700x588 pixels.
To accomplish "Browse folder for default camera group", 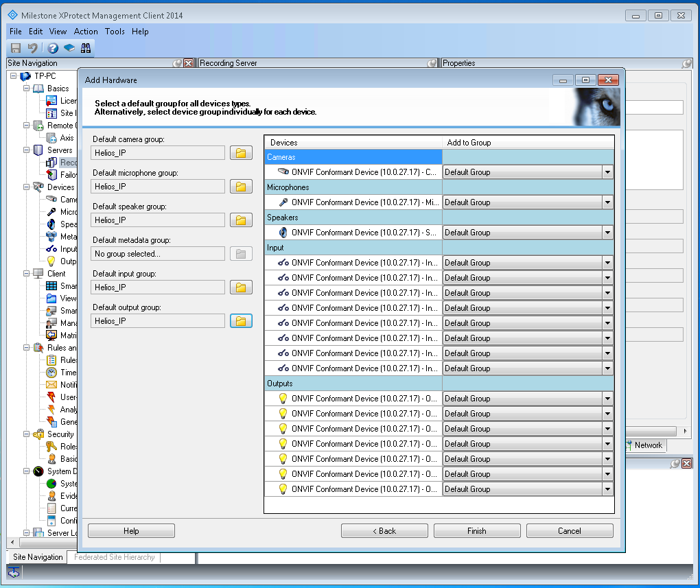I will point(241,153).
